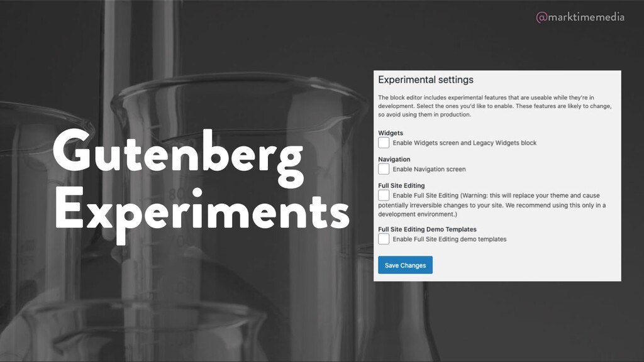644x362 pixels.
Task: Enable the Widgets screen checkbox
Action: pos(384,143)
